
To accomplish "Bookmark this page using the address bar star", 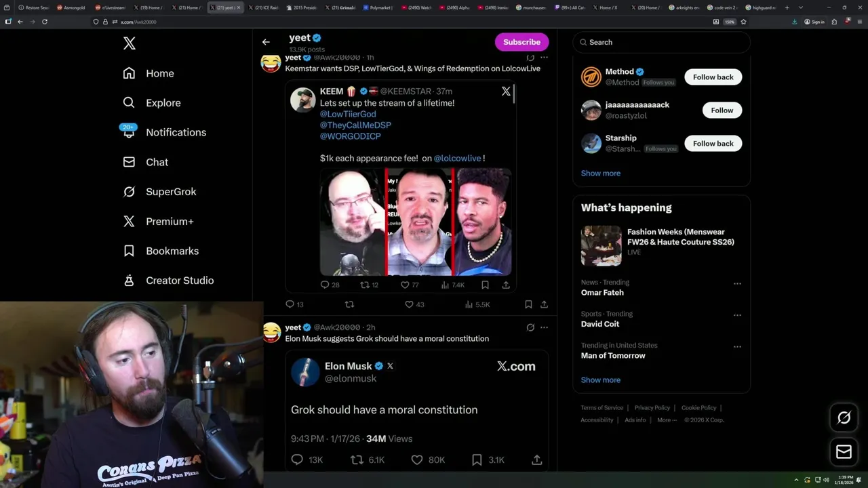I will pyautogui.click(x=743, y=22).
